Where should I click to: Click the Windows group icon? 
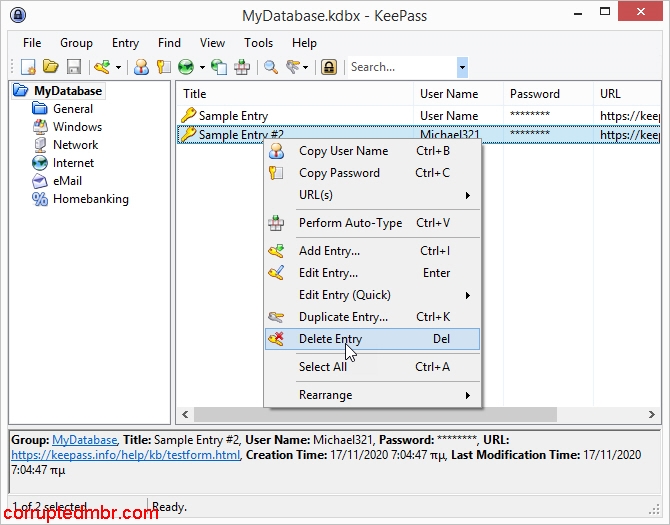point(40,126)
